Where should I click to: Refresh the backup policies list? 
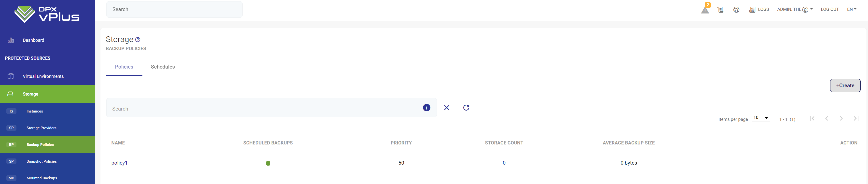[x=466, y=108]
